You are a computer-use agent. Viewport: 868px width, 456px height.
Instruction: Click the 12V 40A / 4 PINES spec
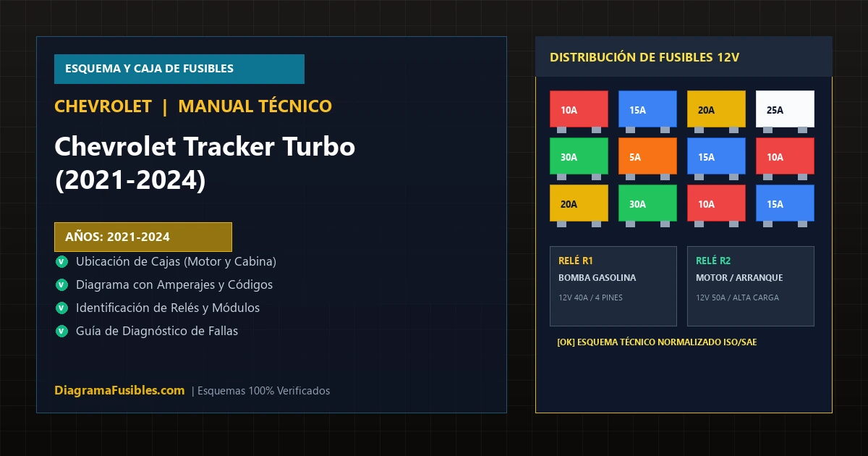click(590, 297)
